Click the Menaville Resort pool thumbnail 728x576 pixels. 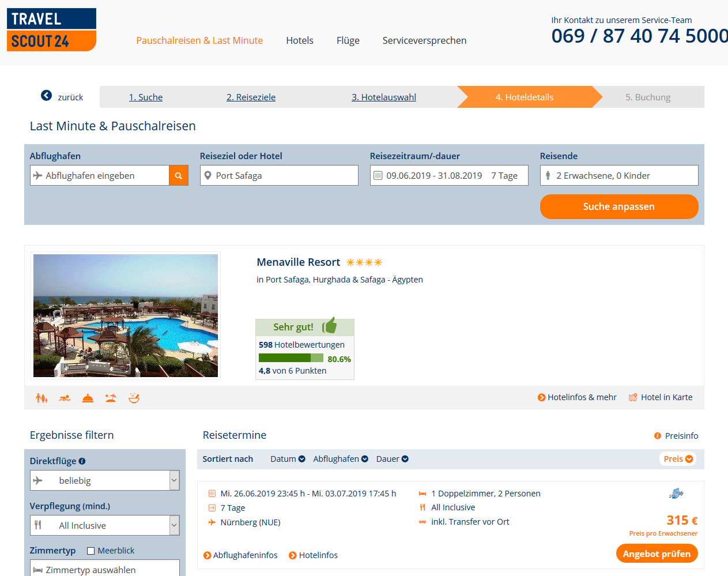[x=126, y=315]
